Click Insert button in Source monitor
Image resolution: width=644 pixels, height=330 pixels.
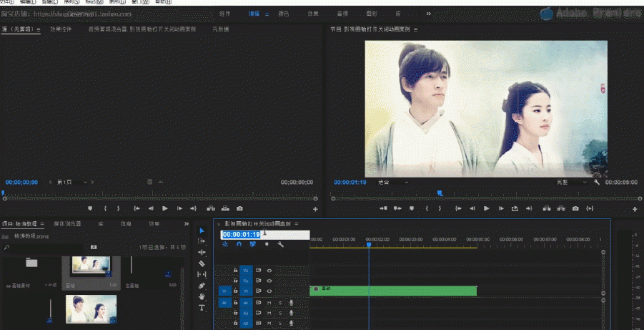tap(211, 208)
